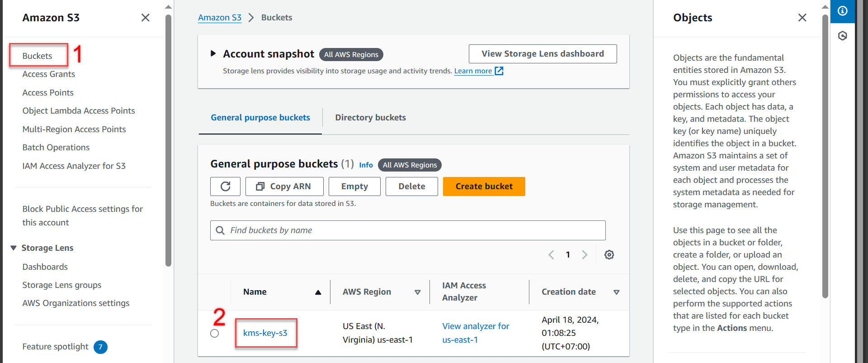
Task: Click the info circle icon at top right
Action: [843, 11]
